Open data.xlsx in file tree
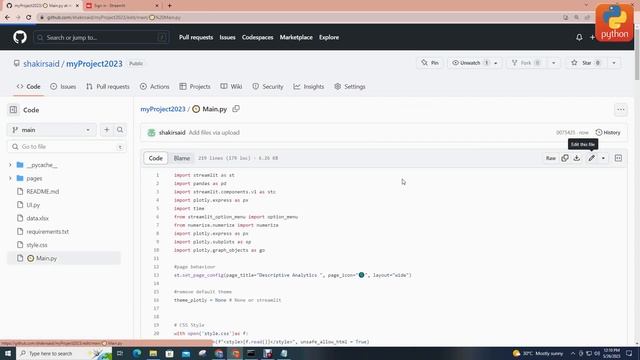The height and width of the screenshot is (360, 640). click(x=37, y=218)
